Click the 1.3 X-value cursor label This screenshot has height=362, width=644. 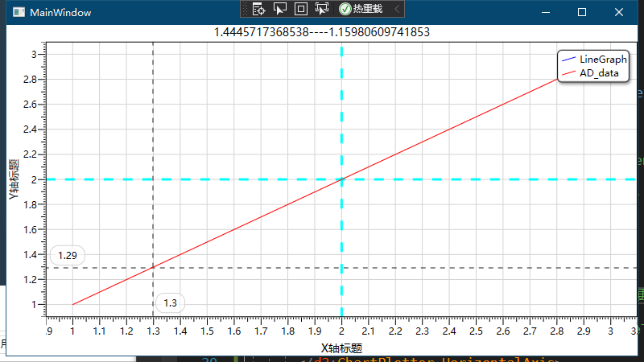(170, 303)
